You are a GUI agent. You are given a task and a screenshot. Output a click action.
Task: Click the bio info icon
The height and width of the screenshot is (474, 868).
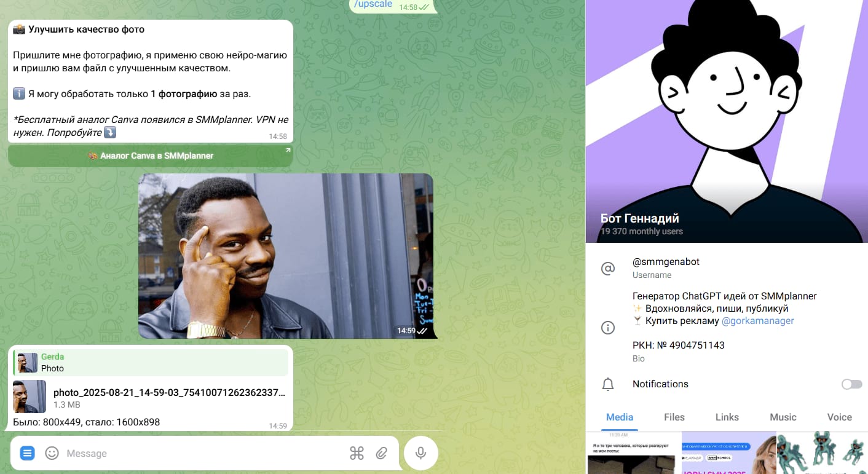click(608, 328)
